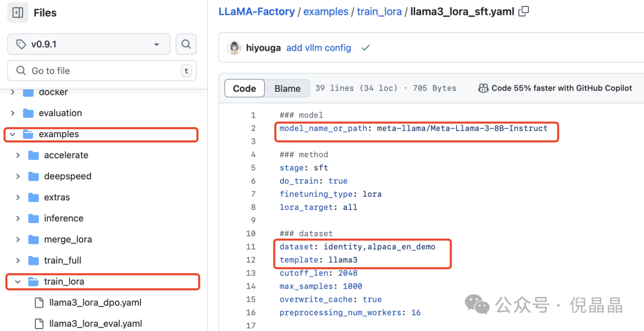Click the 'stage: sft' code line
Screen dimensions: 644x331
pos(304,168)
